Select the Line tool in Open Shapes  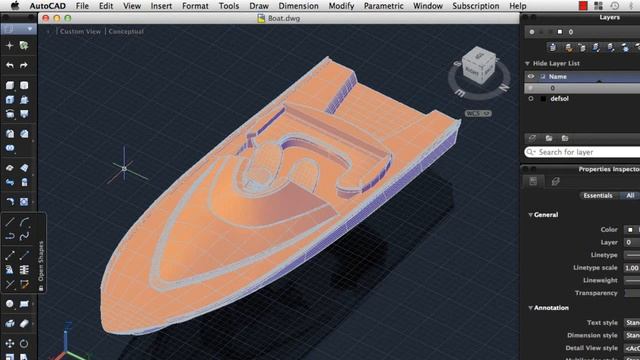tap(10, 222)
